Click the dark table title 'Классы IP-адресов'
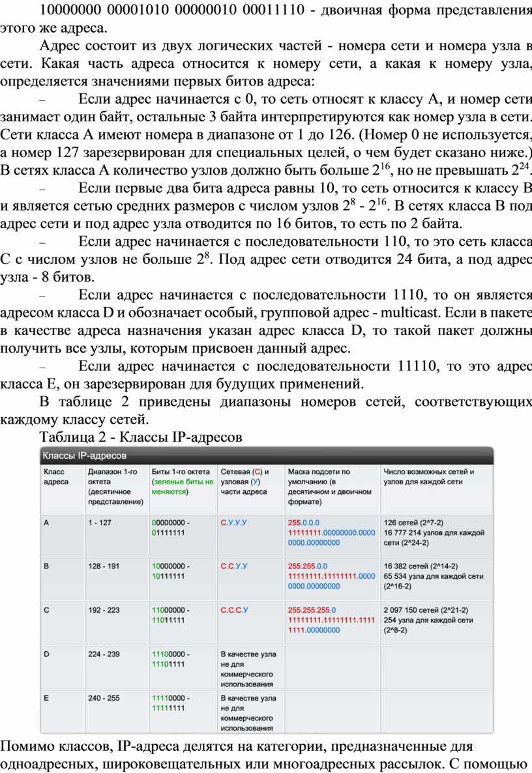Image resolution: width=532 pixels, height=773 pixels. coord(84,456)
